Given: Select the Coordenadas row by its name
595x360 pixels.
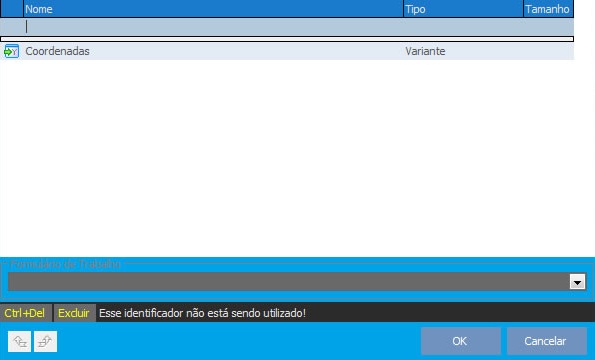Looking at the screenshot, I should pos(57,51).
